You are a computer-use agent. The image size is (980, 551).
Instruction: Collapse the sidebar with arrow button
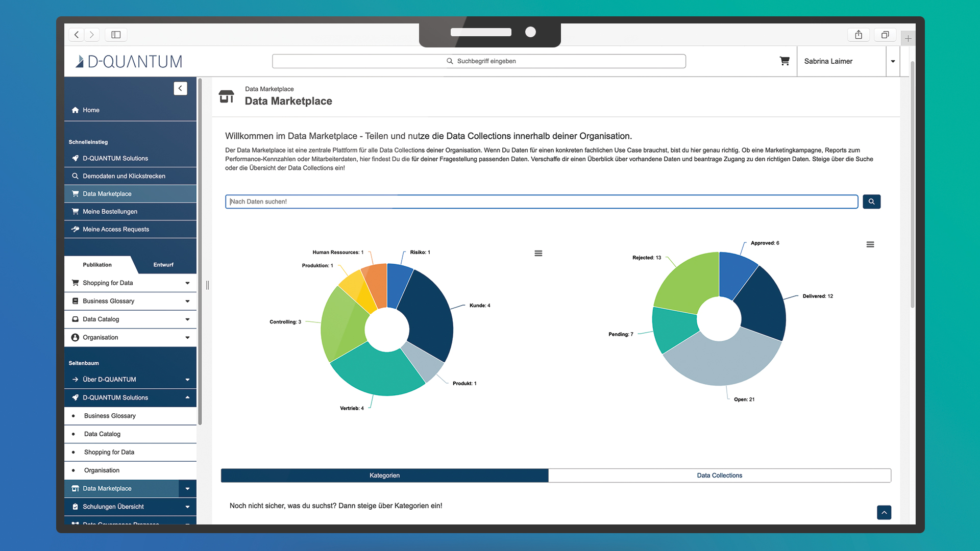pyautogui.click(x=180, y=88)
